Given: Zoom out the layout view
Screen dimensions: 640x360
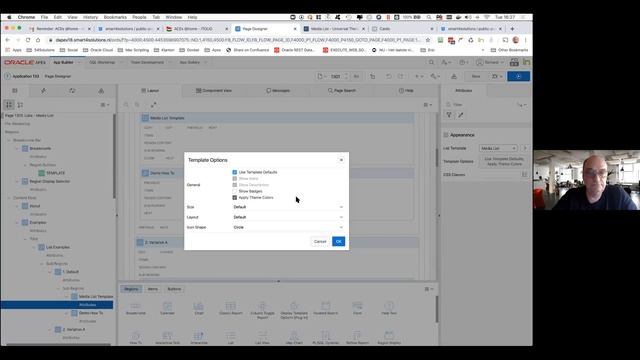Looking at the screenshot, I should [126, 105].
